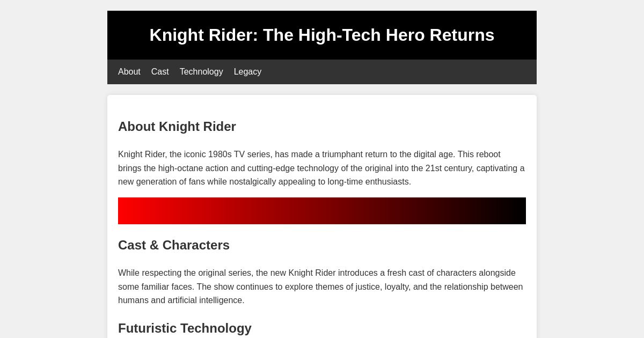This screenshot has height=338, width=644.
Task: Open the Cast navigation link
Action: [x=159, y=71]
